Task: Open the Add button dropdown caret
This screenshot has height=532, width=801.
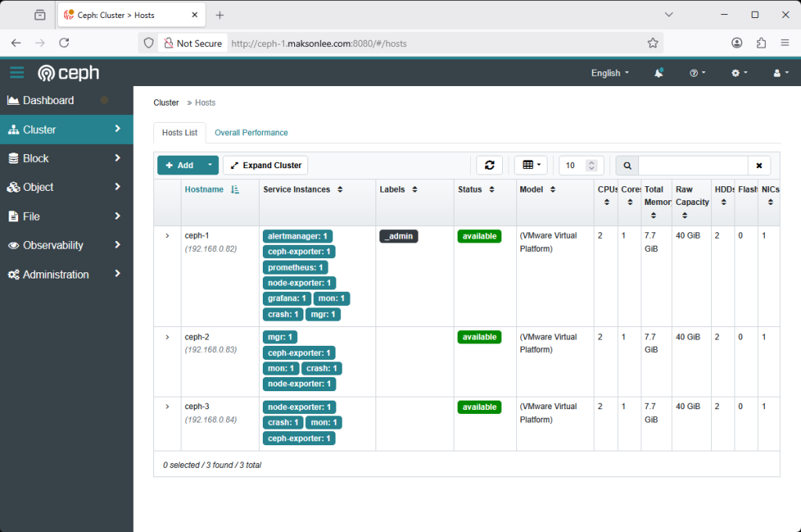Action: [210, 166]
